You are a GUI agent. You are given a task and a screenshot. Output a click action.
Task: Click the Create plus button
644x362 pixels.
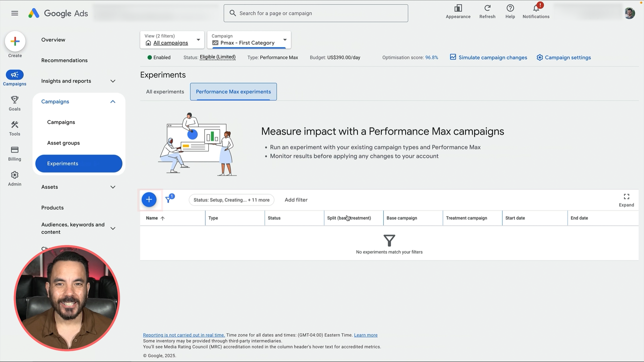[15, 41]
